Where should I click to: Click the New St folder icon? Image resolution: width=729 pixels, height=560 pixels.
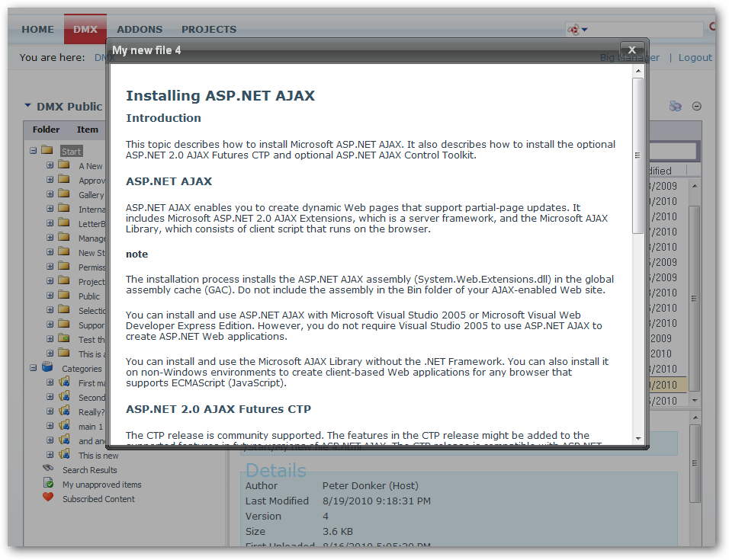tap(64, 251)
